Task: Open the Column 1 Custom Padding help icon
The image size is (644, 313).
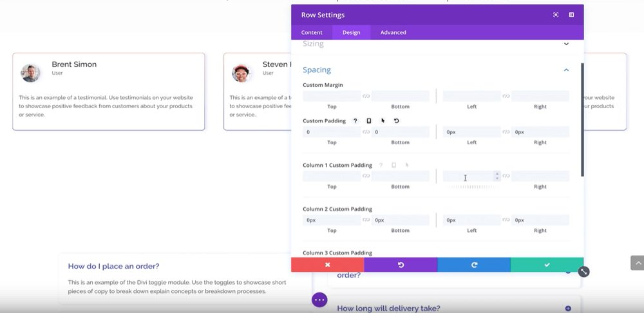Action: pyautogui.click(x=381, y=165)
